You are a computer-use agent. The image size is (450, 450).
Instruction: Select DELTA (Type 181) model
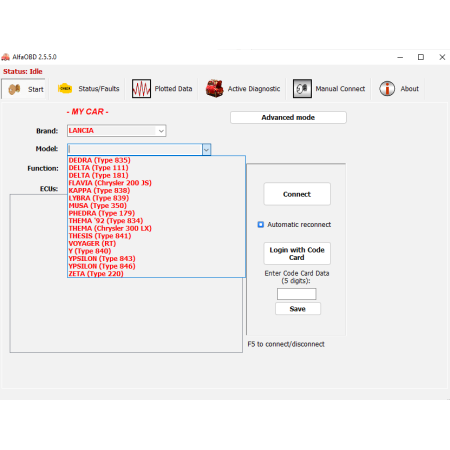point(156,175)
